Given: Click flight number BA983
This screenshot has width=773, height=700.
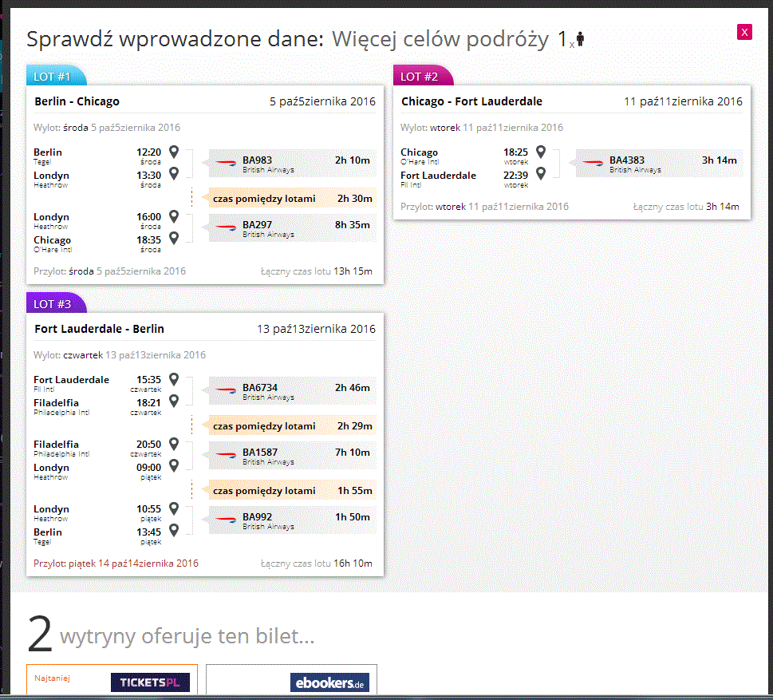Looking at the screenshot, I should click(x=258, y=160).
